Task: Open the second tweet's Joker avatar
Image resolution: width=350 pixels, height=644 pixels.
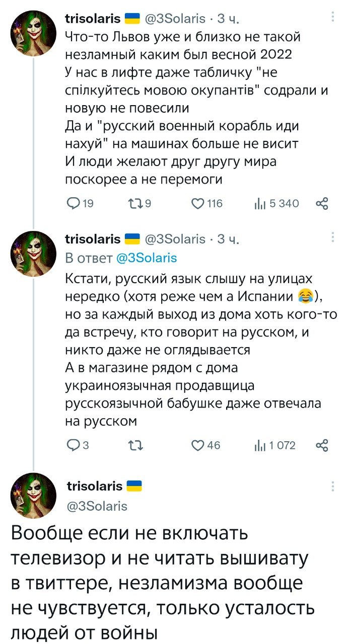Action: (x=33, y=254)
